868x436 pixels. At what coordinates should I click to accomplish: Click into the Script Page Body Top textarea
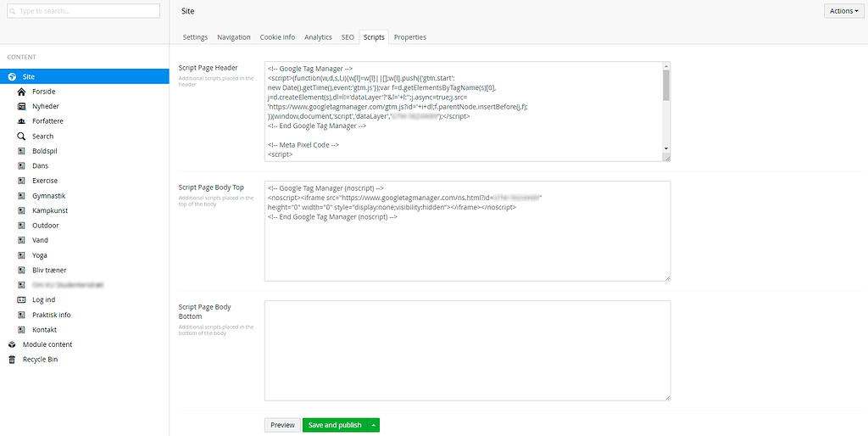pos(468,231)
